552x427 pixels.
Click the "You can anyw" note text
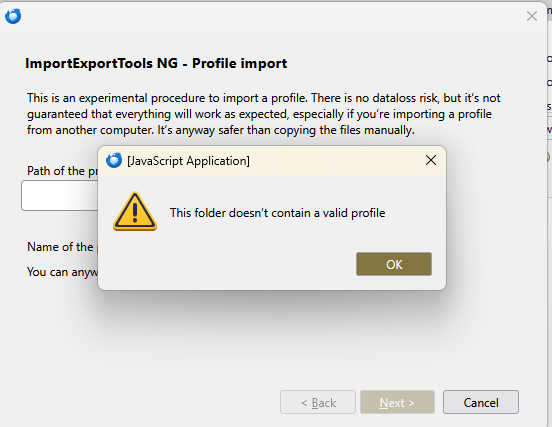click(63, 272)
